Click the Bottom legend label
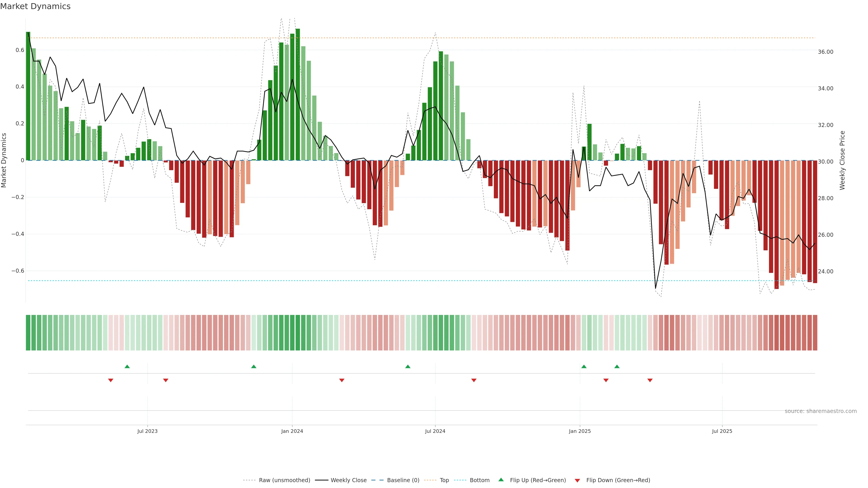Image resolution: width=868 pixels, height=488 pixels. 479,480
